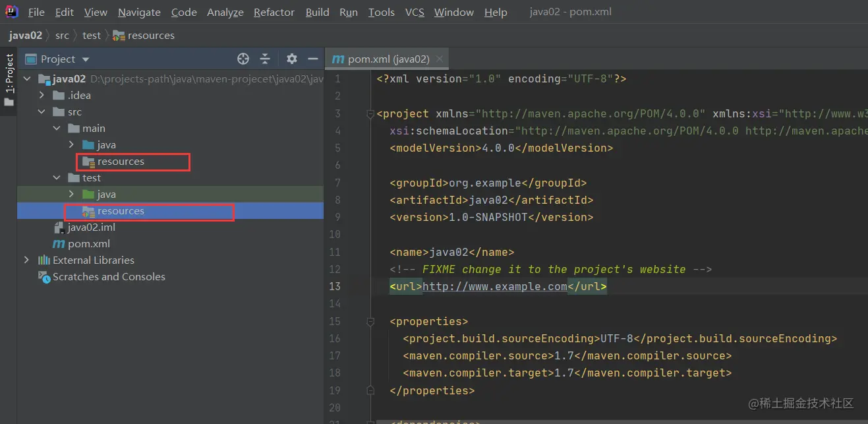Click java02 in the breadcrumb bar

coord(26,36)
